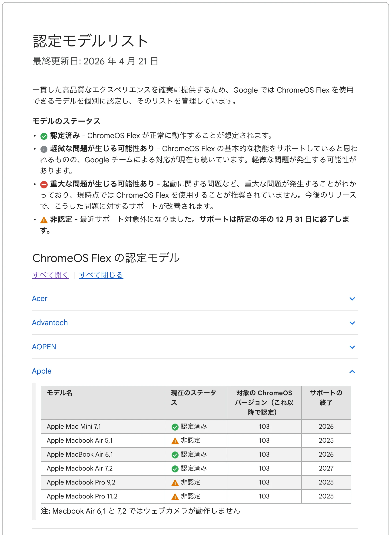Click warning icon in Macbook Pro 9,2 row

pos(175,483)
